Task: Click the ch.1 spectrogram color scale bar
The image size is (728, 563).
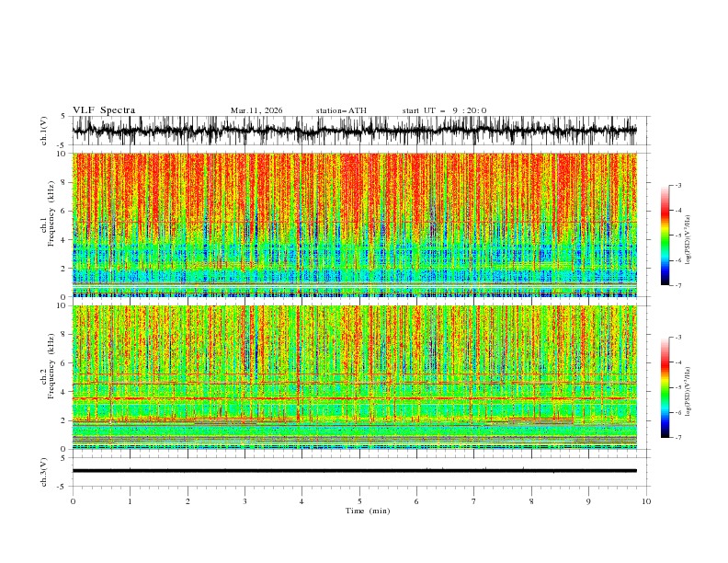Action: point(665,236)
